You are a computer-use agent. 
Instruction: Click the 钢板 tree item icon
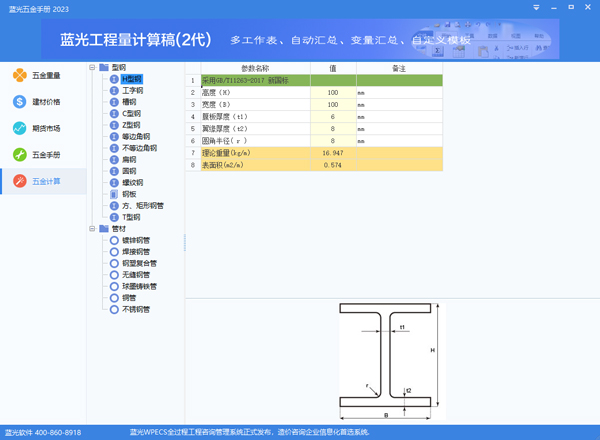pos(114,194)
